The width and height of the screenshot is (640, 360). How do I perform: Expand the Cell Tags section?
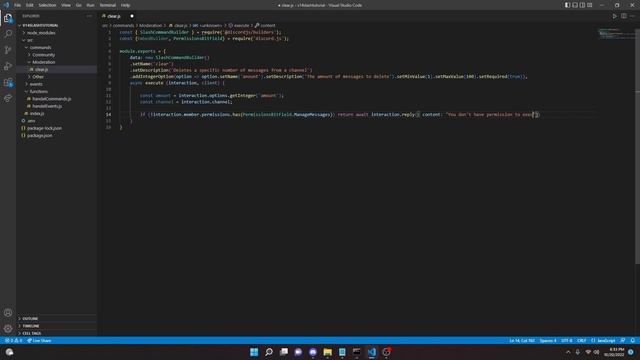56,333
